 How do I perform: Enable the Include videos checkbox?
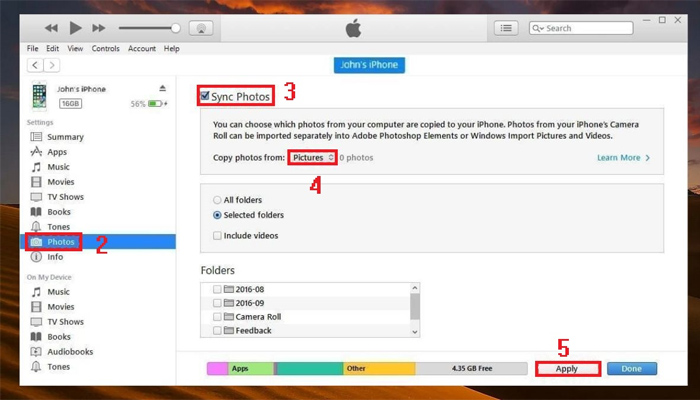point(217,236)
